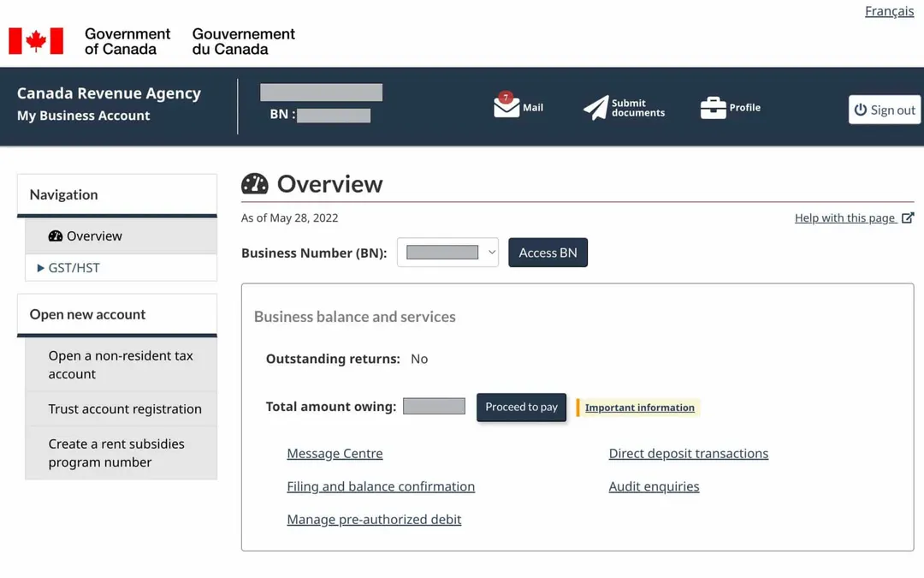Click the Profile label in header

tap(745, 107)
